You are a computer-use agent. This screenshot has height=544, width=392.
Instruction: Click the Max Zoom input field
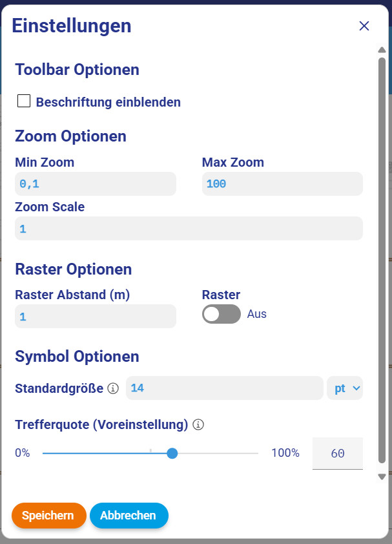[282, 184]
